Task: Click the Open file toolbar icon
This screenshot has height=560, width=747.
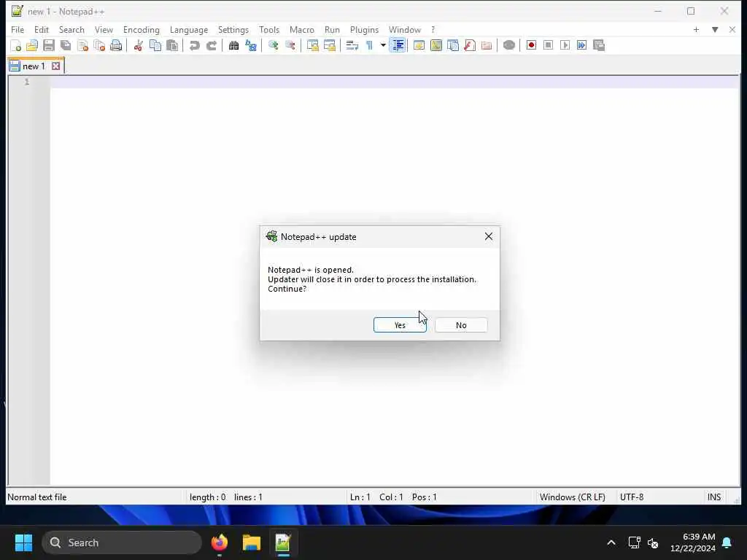Action: [x=32, y=45]
